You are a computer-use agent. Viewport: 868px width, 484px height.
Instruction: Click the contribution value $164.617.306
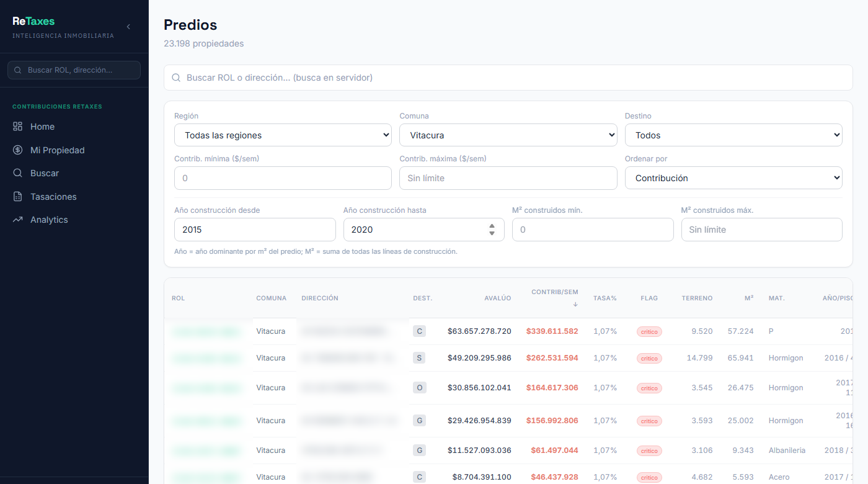[x=552, y=388]
